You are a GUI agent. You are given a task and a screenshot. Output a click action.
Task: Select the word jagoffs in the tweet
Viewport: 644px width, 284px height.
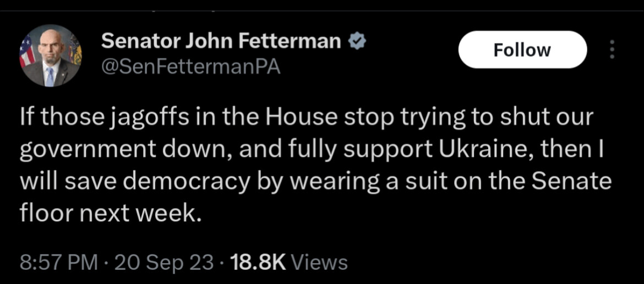143,118
